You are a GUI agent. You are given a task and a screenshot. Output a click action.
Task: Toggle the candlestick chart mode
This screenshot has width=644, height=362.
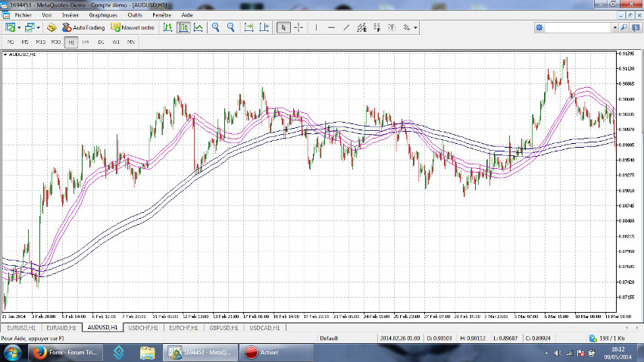pos(183,27)
